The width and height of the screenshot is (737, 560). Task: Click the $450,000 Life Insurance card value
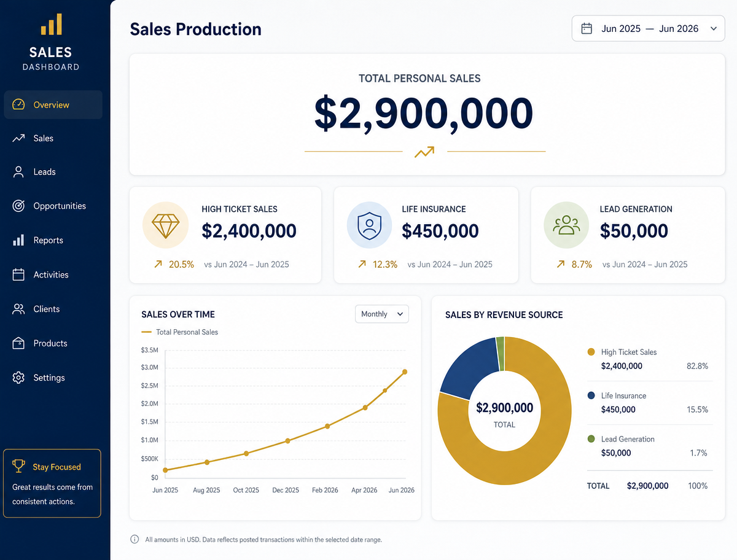pos(440,231)
